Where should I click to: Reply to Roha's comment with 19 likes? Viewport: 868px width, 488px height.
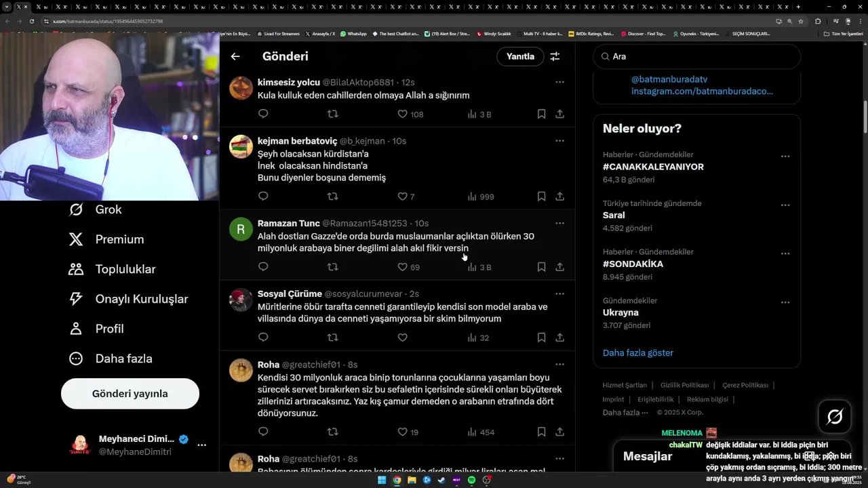click(x=263, y=432)
